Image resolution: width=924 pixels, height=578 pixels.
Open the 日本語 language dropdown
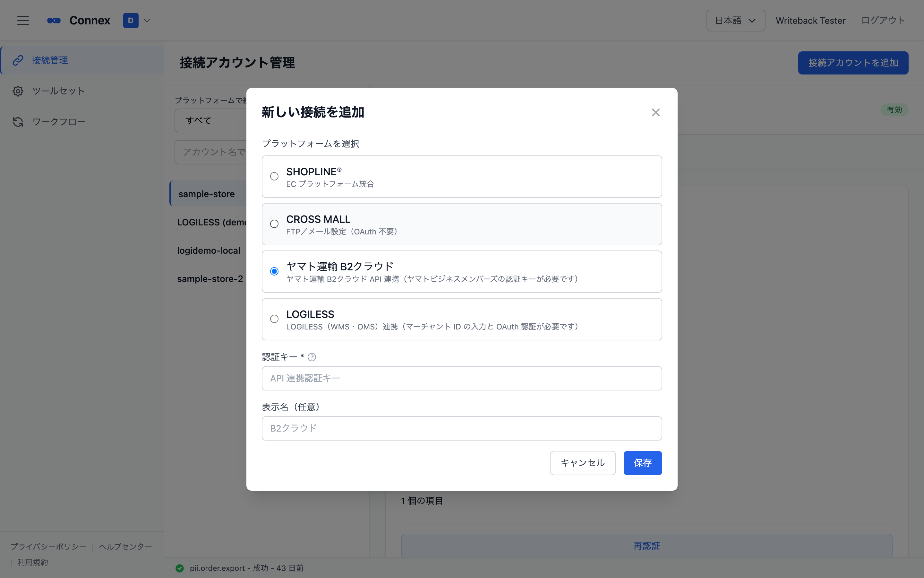735,21
